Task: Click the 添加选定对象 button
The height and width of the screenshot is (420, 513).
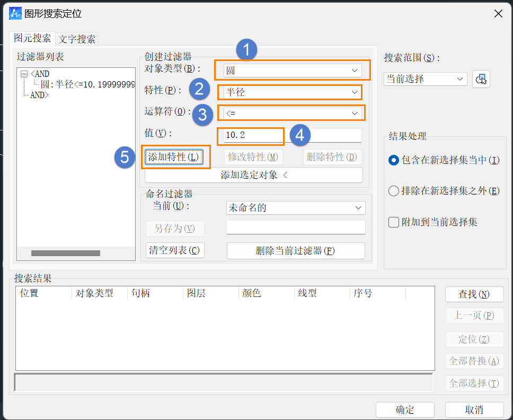Action: (253, 174)
